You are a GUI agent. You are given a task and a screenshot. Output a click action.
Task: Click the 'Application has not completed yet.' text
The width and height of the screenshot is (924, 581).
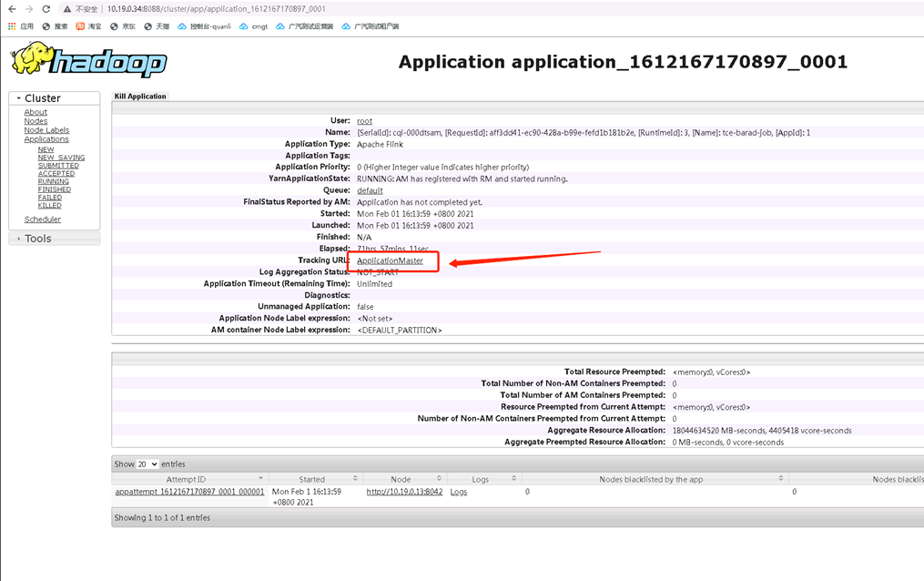(x=420, y=202)
